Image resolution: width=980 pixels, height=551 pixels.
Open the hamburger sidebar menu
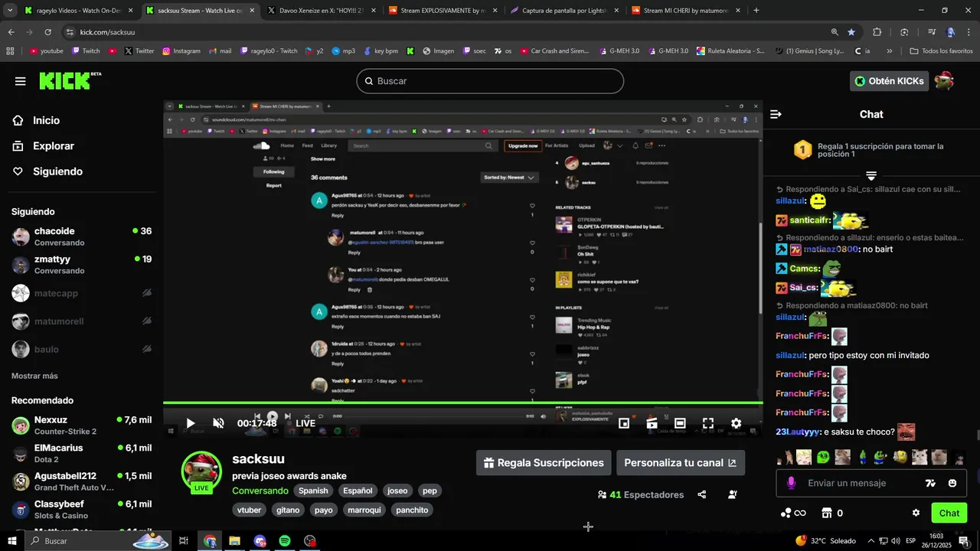(21, 81)
